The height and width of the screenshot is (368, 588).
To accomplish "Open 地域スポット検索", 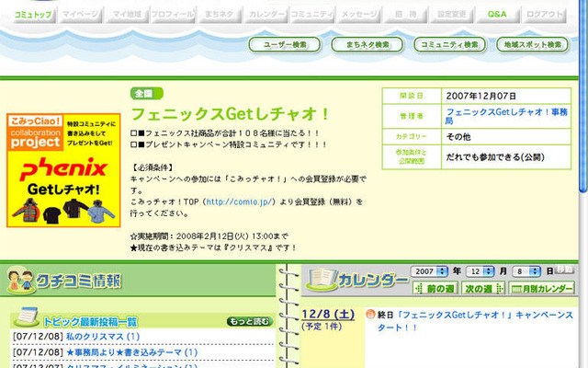I will tap(533, 45).
